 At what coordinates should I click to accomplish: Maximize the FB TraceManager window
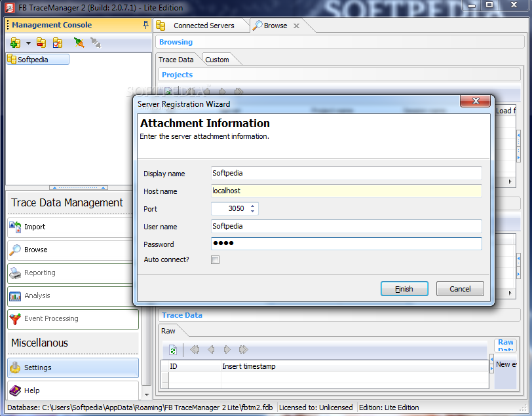click(489, 5)
